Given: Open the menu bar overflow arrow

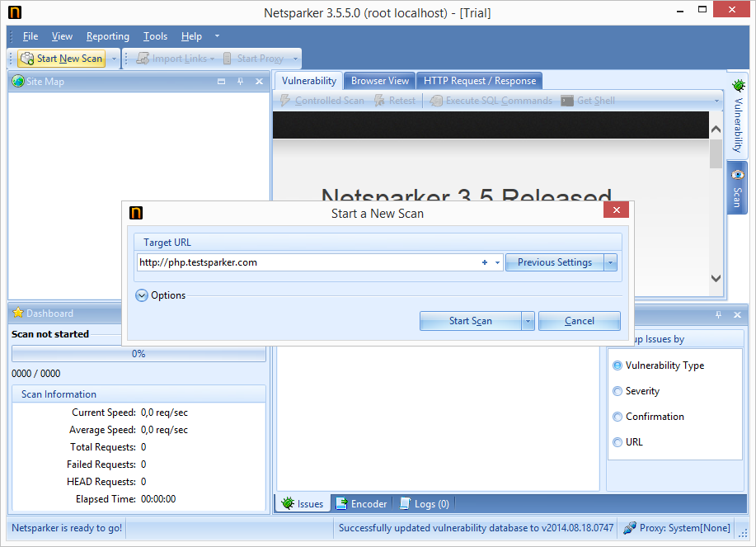Looking at the screenshot, I should tap(217, 36).
